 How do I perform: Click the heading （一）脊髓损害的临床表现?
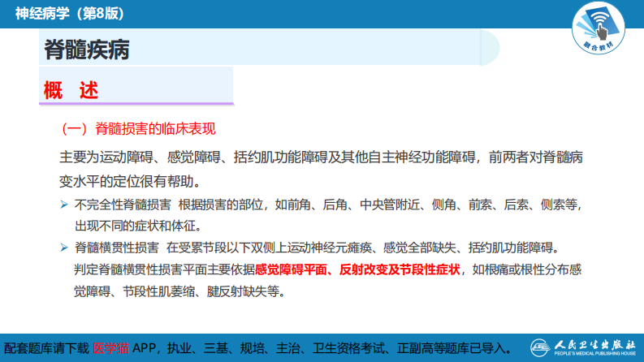[x=138, y=129]
